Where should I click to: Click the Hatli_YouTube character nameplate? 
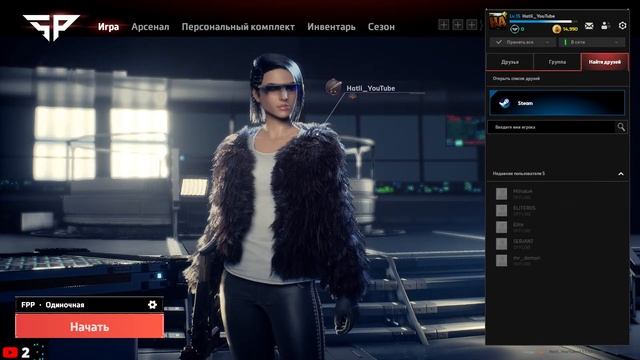point(371,88)
